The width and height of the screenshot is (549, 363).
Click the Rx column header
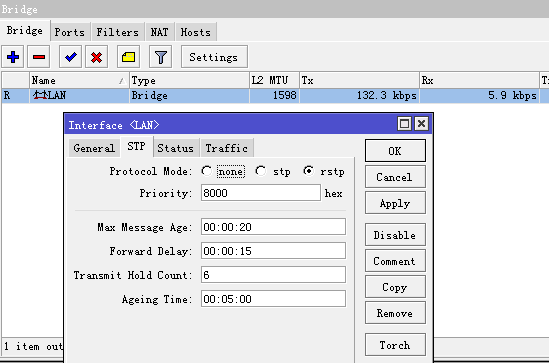click(x=479, y=81)
